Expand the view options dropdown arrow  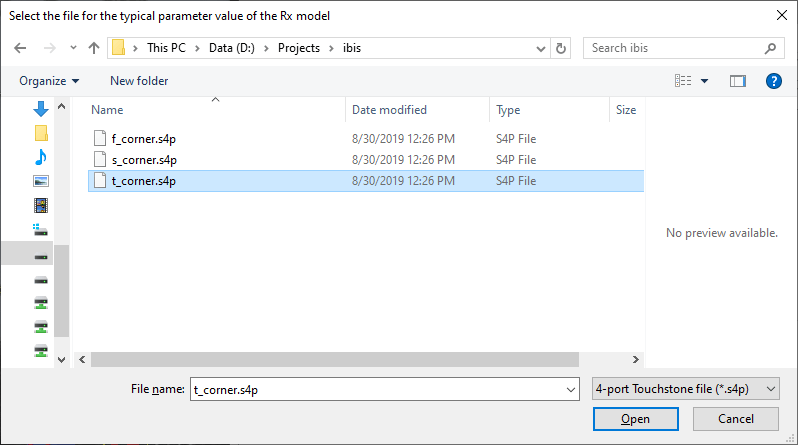704,81
